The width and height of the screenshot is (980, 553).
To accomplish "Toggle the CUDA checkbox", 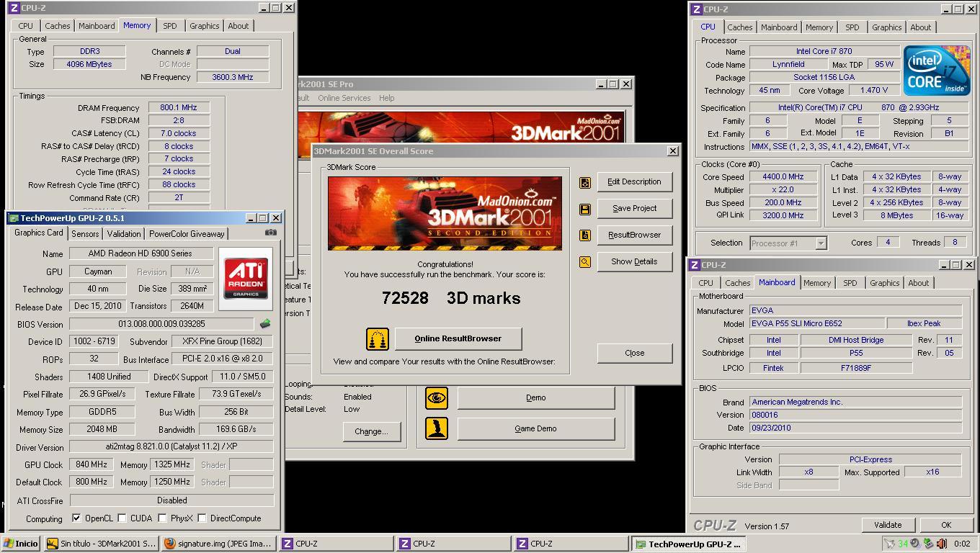I will pos(122,518).
